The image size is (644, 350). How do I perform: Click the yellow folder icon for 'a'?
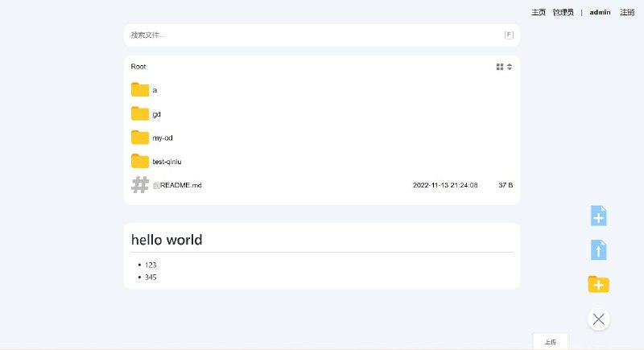click(x=140, y=90)
